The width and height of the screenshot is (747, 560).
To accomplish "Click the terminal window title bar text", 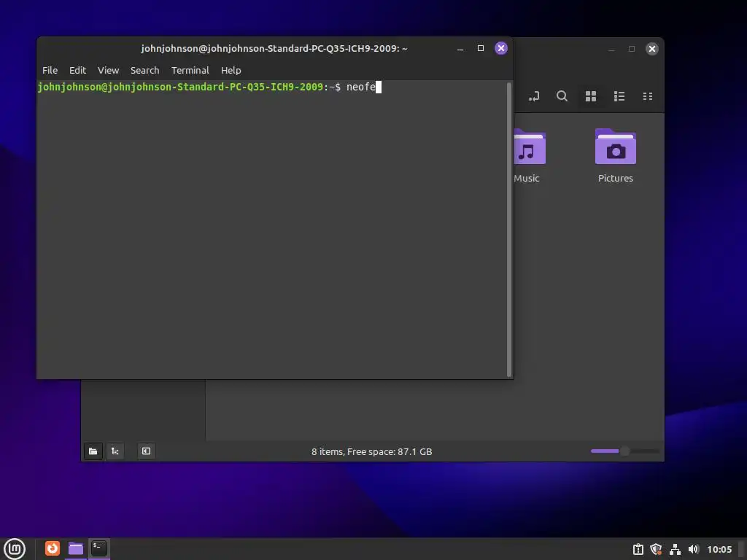I will (274, 49).
